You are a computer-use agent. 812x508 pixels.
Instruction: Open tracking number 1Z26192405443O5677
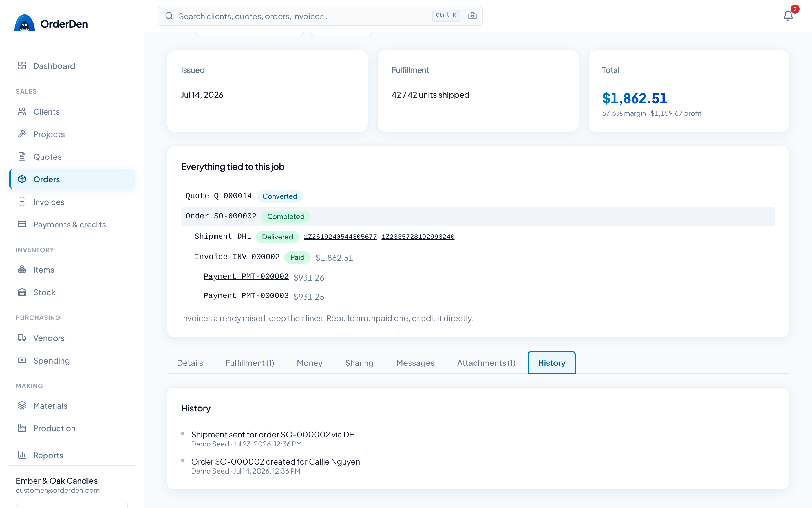340,237
